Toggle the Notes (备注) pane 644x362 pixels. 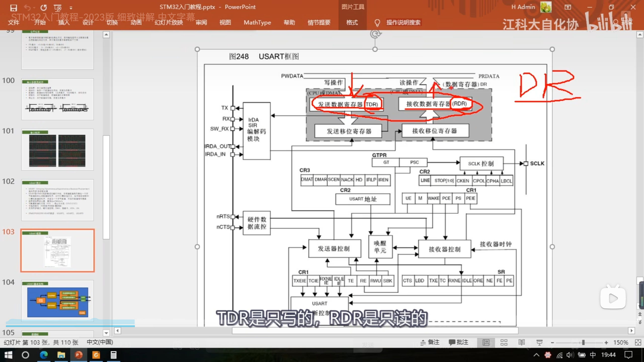pos(430,342)
